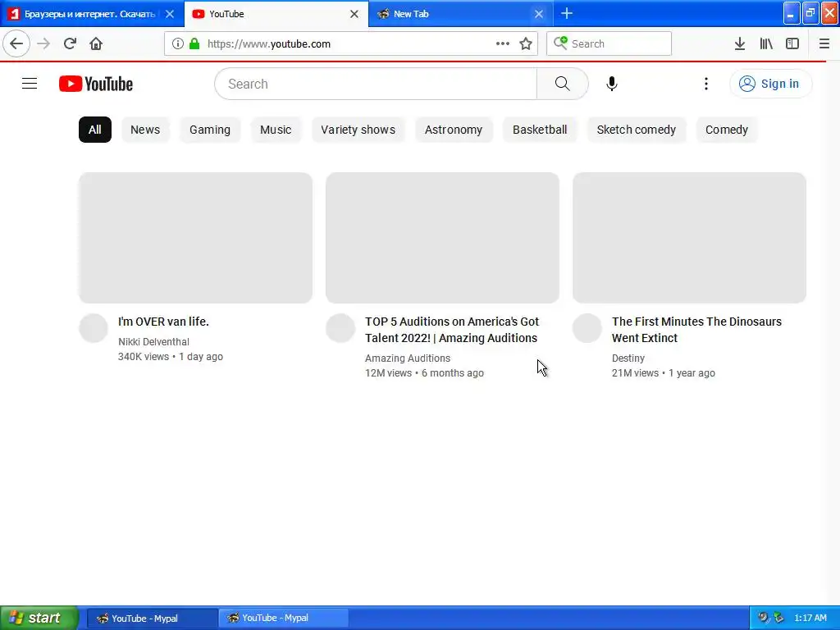Visit the Nikki Delventhal channel link
The height and width of the screenshot is (630, 840).
(x=153, y=342)
